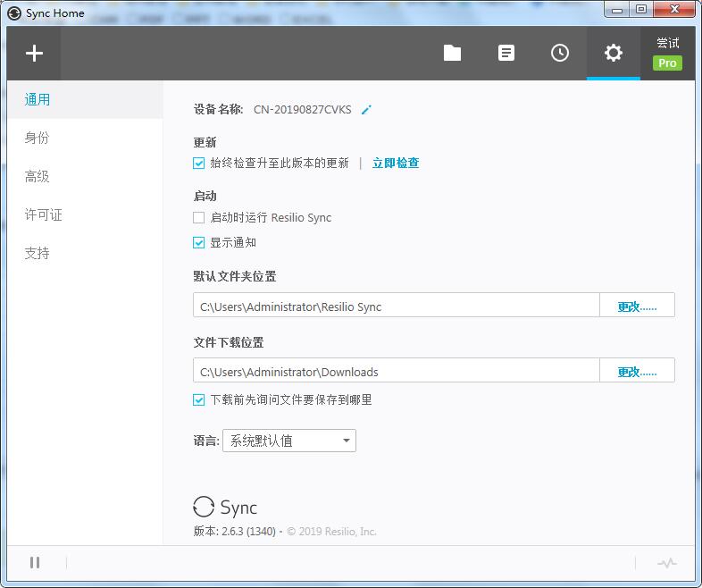Toggle 显示通知 checkbox
702x588 pixels.
199,243
